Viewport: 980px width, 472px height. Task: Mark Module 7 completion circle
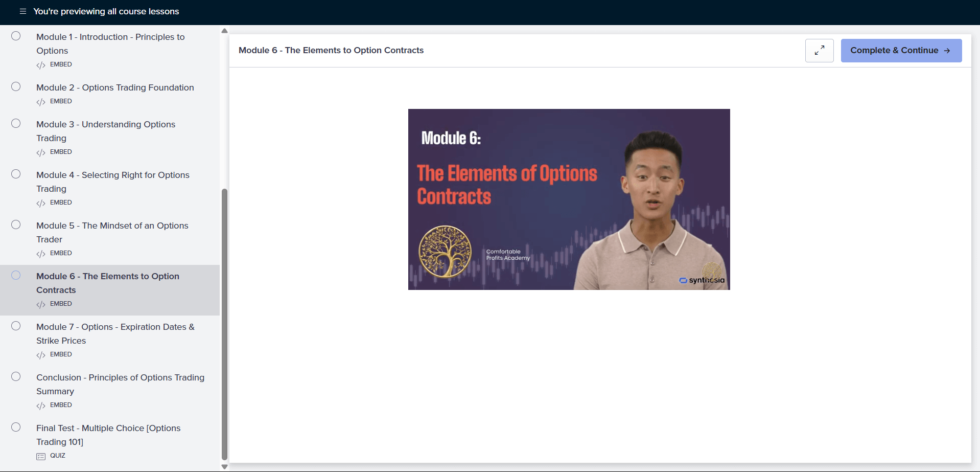tap(16, 326)
